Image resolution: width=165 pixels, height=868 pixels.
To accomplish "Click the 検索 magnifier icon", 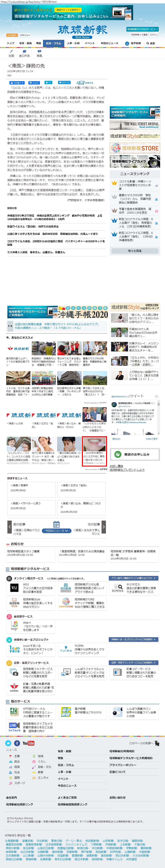I will (148, 44).
